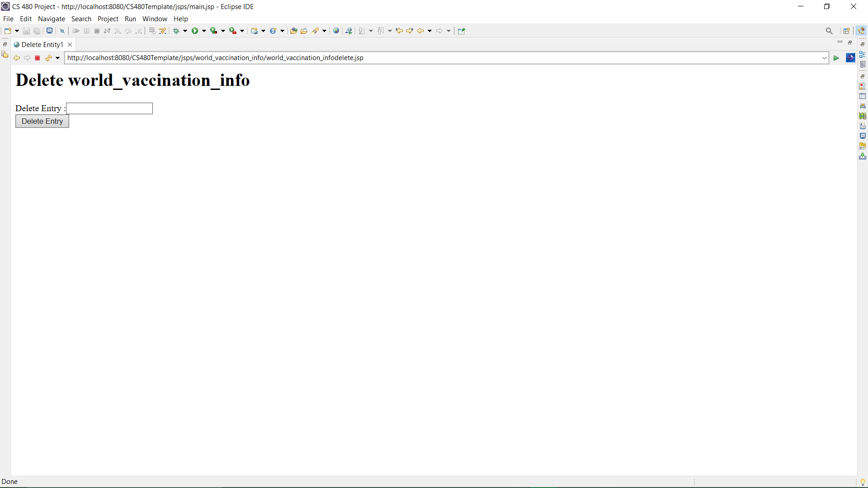Select the Delete Entity1 tab
This screenshot has width=868, height=488.
click(x=42, y=44)
